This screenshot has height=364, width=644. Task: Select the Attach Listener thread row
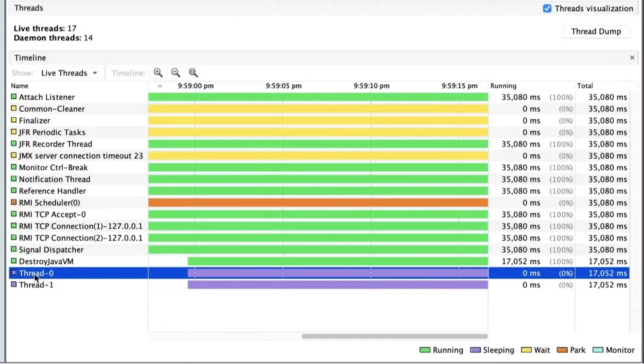[319, 97]
